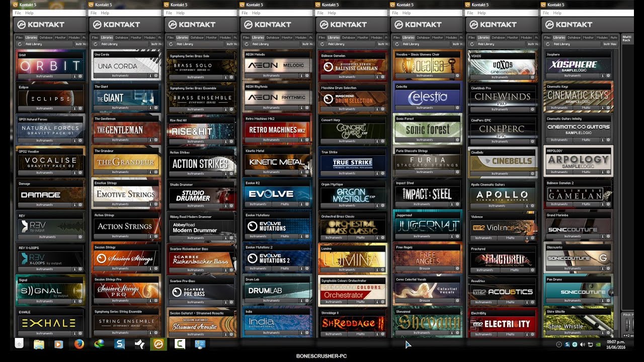The image size is (644, 362).
Task: Click the Juggernaut library banner
Action: point(428,226)
